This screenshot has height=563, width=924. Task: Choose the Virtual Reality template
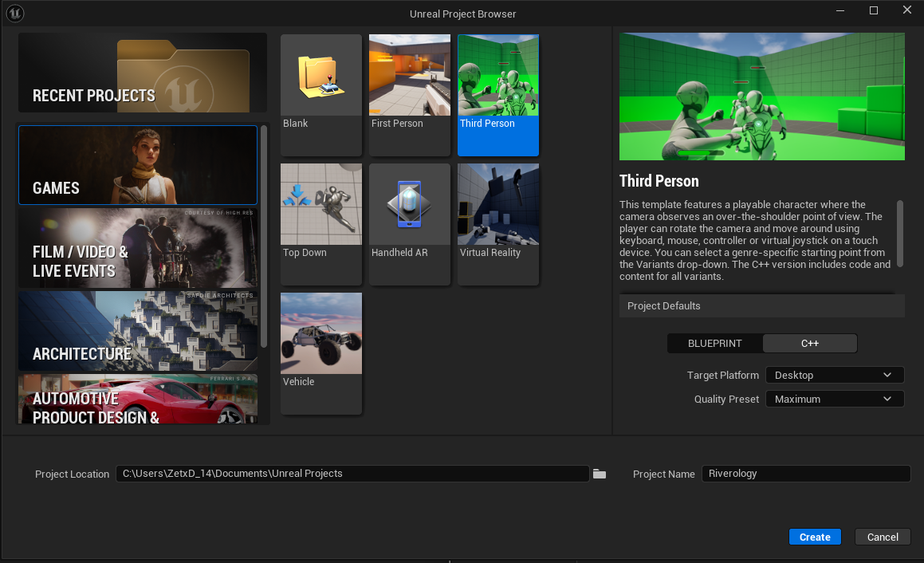tap(497, 205)
